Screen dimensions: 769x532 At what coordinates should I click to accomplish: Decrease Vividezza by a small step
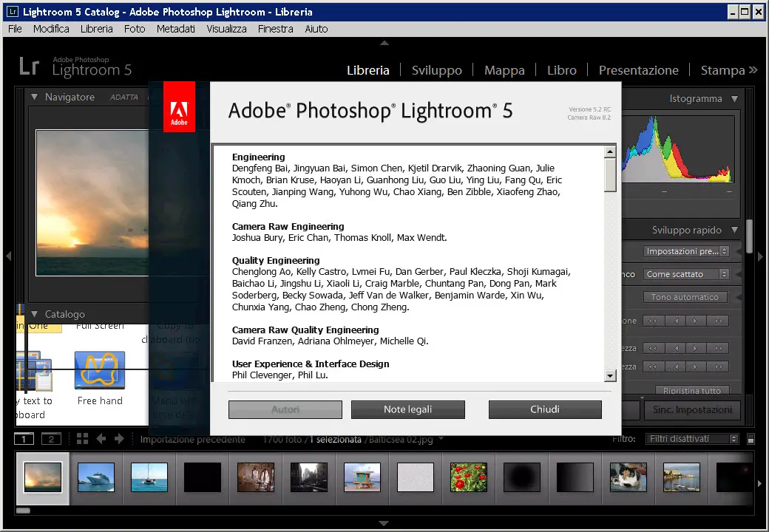click(x=676, y=366)
